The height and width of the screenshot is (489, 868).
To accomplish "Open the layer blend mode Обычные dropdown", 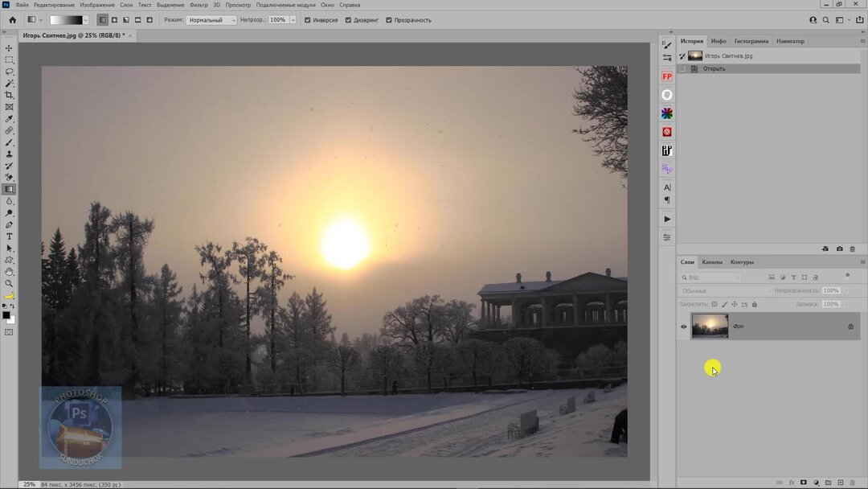I will tap(725, 290).
